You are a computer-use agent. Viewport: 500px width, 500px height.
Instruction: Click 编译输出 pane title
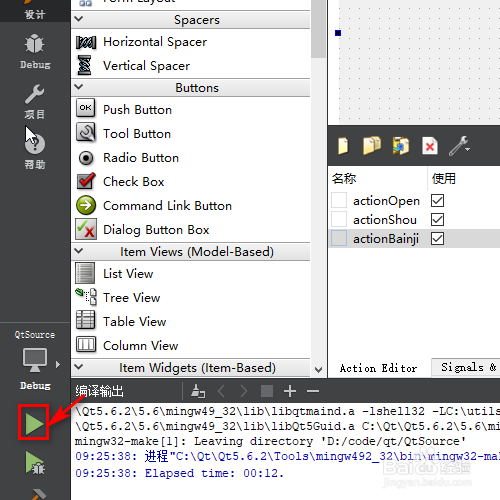click(x=99, y=391)
